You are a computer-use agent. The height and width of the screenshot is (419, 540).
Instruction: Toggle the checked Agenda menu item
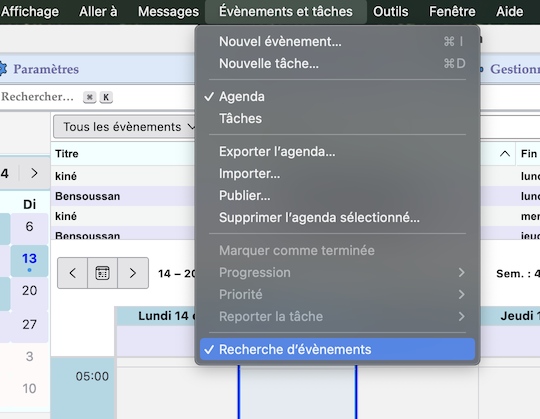[338, 97]
